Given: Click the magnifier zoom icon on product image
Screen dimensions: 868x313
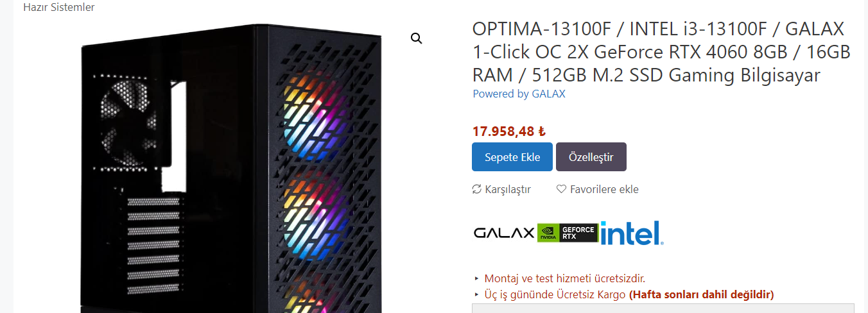Looking at the screenshot, I should click(417, 38).
